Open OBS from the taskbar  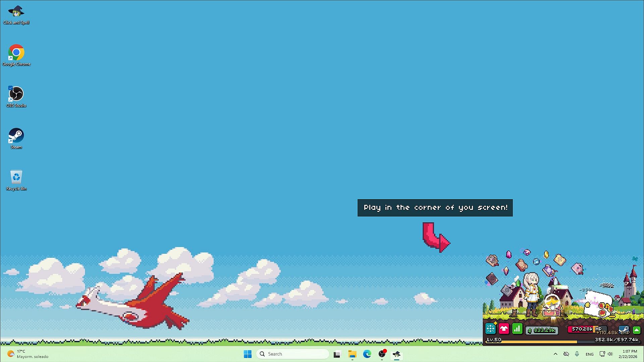(x=382, y=354)
